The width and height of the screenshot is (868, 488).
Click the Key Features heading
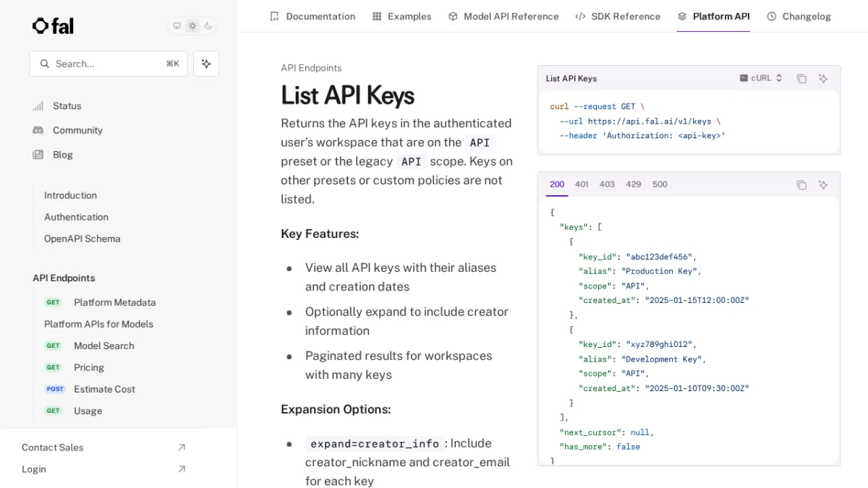click(320, 234)
